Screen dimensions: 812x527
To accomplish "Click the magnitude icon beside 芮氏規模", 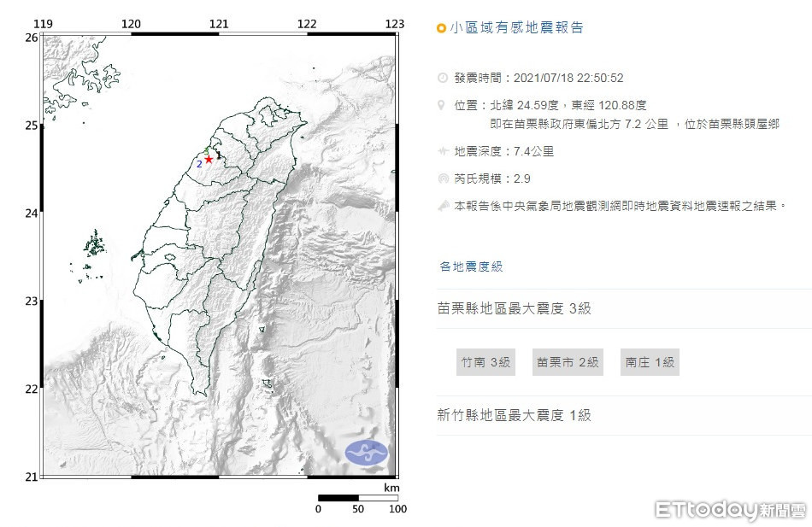I will (x=442, y=179).
